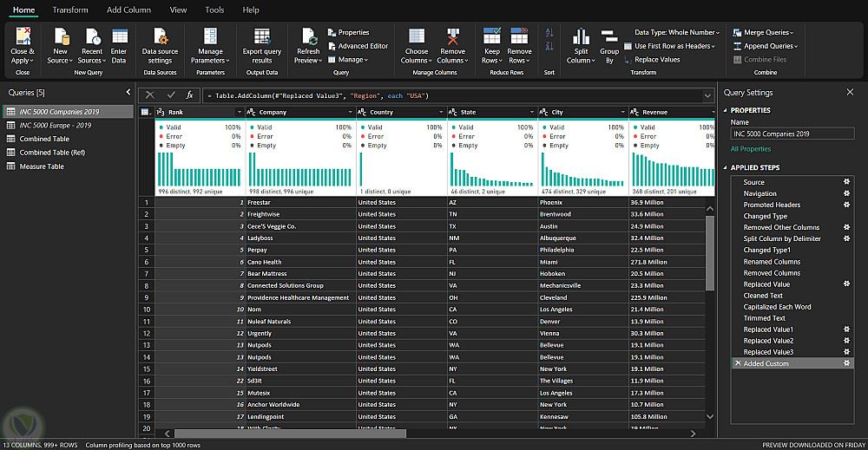Image resolution: width=868 pixels, height=450 pixels.
Task: Click the Group By icon
Action: (609, 38)
